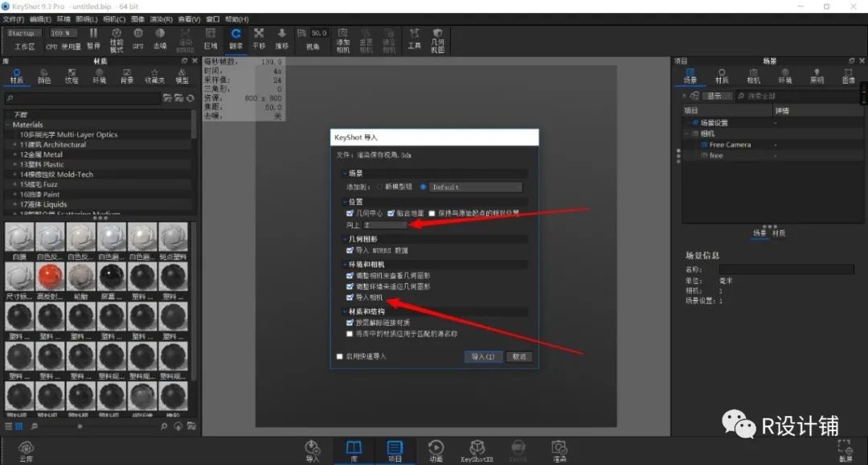The image size is (868, 465).
Task: Open the 相机 tab in project panel
Action: [x=753, y=76]
